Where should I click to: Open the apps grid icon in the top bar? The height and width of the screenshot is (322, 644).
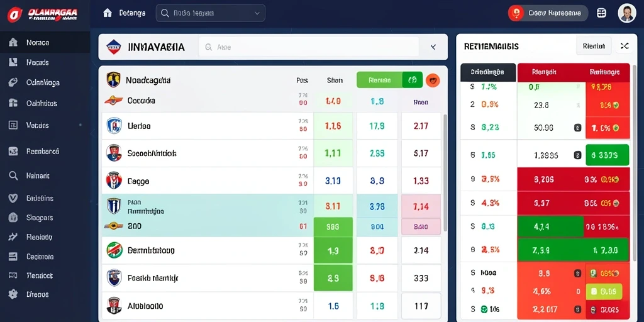(x=601, y=13)
